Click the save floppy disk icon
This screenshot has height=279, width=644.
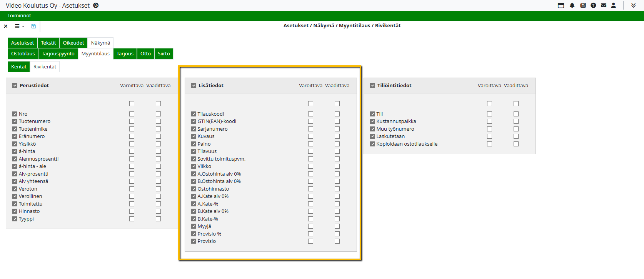pos(33,26)
